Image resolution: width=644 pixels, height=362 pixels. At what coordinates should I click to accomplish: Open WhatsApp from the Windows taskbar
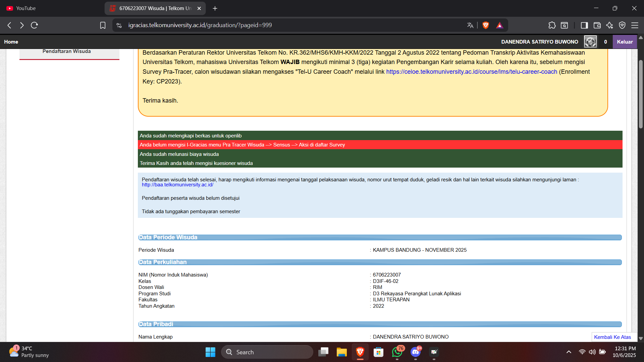click(x=397, y=352)
